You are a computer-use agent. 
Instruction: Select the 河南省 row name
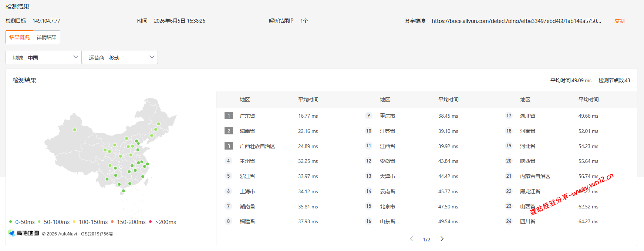coord(527,131)
